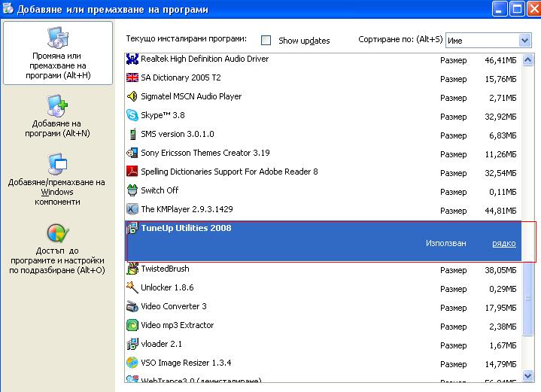Maximize the Add or Remove Programs window
The width and height of the screenshot is (541, 392).
coord(516,9)
